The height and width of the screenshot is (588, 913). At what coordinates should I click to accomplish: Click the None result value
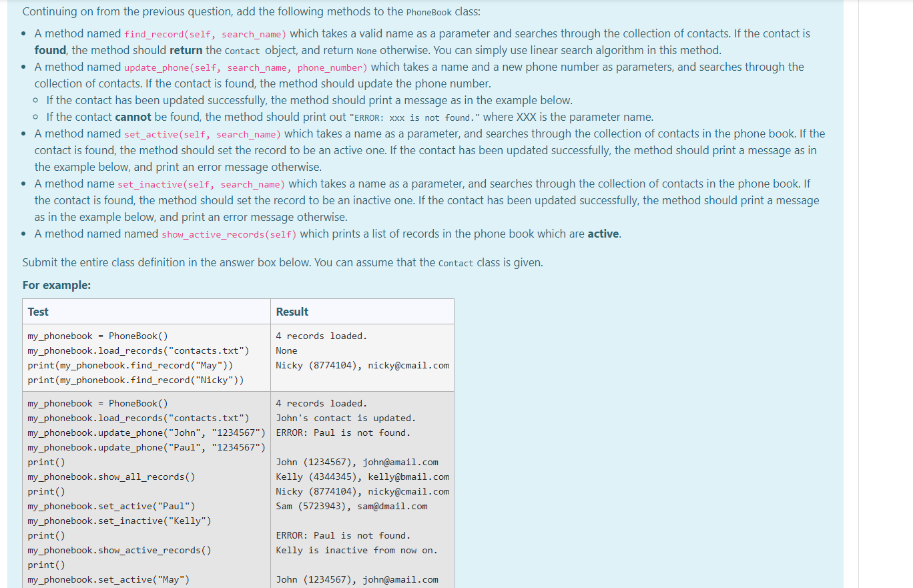point(286,350)
